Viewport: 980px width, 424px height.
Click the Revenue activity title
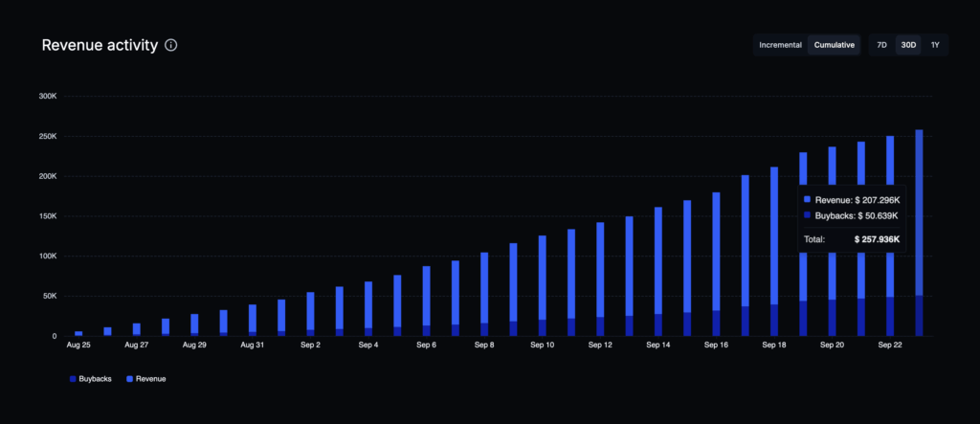(100, 45)
